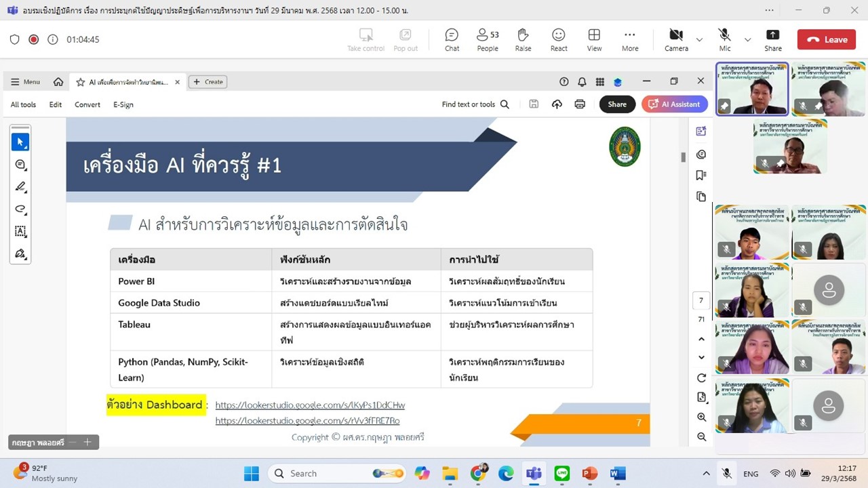
Task: Select the Highlight pen tool
Action: [20, 187]
